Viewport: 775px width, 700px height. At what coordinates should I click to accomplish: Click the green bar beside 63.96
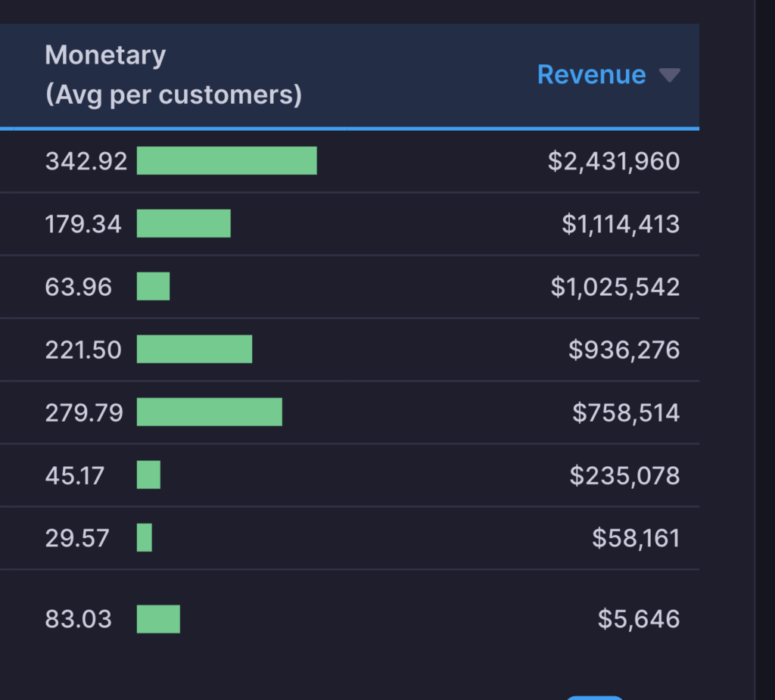click(153, 286)
